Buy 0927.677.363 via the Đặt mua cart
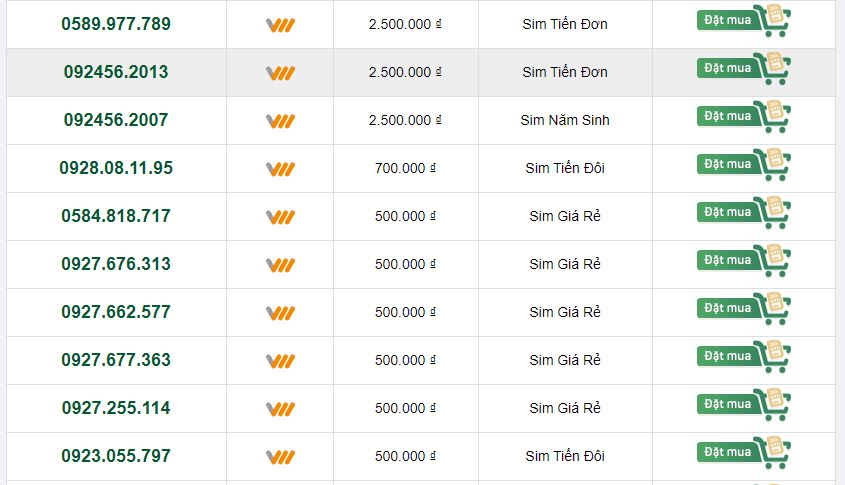The height and width of the screenshot is (485, 845). 743,357
